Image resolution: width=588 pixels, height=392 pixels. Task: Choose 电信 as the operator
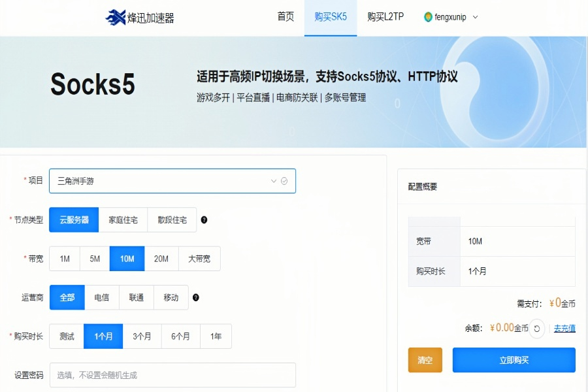pyautogui.click(x=101, y=297)
